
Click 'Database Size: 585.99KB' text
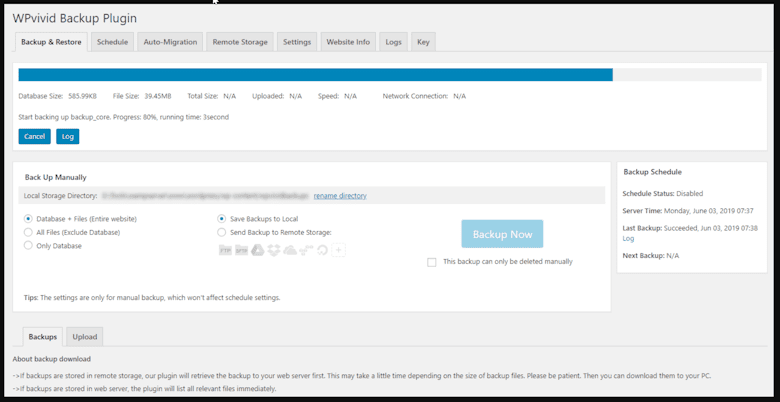57,96
